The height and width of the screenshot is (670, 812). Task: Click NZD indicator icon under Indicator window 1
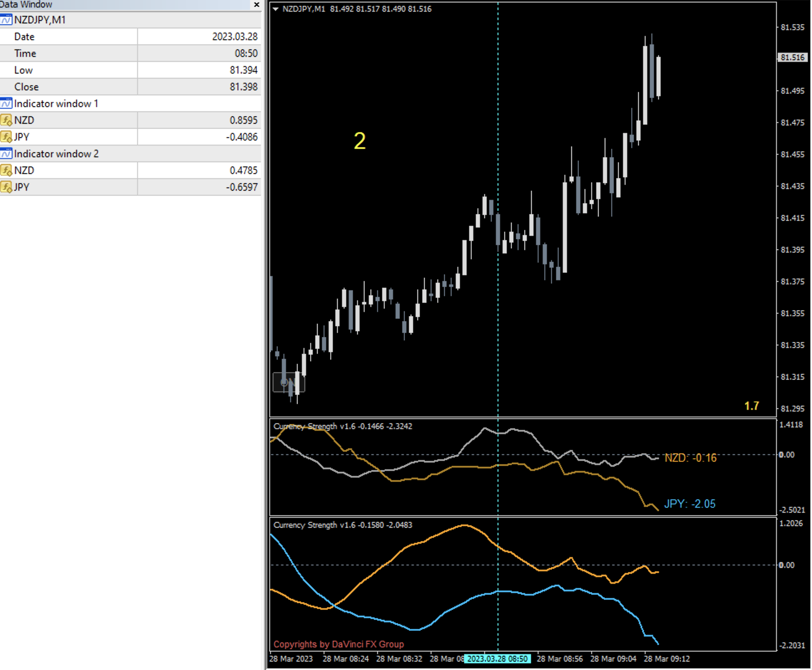[6, 120]
